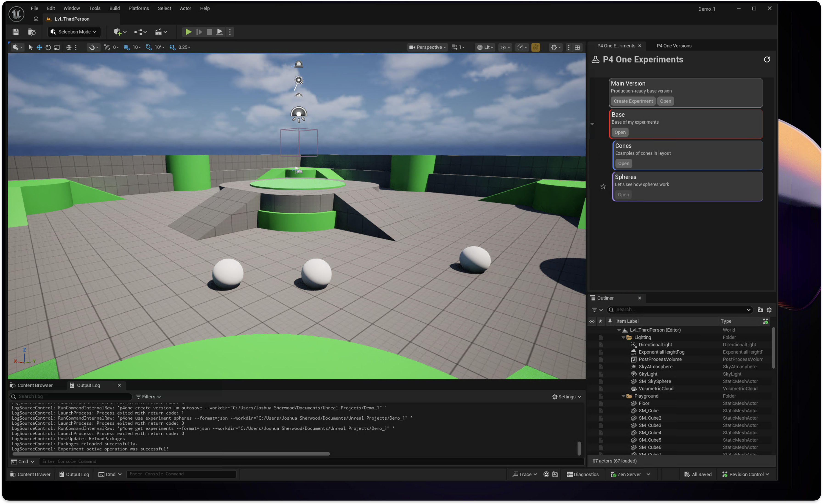Activate the Move translate tool
823x504 pixels.
[39, 47]
